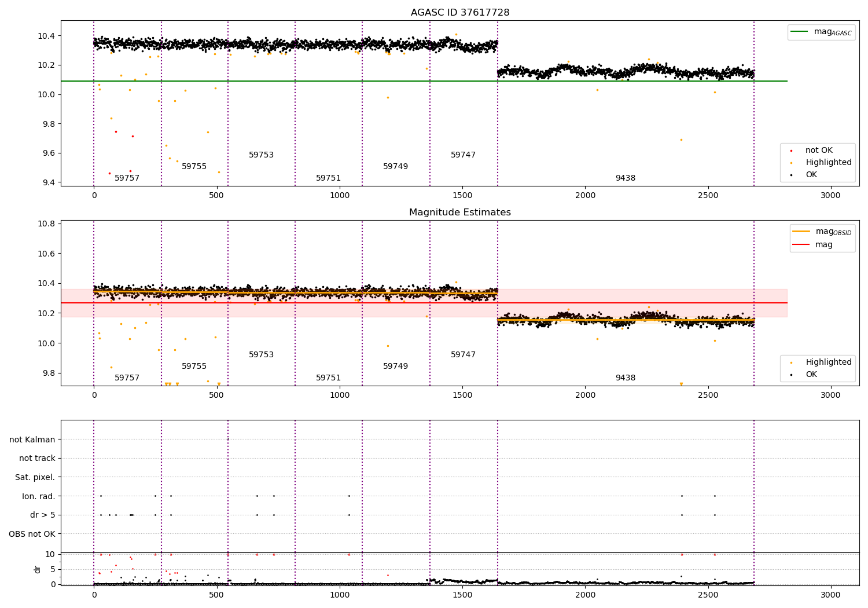The height and width of the screenshot is (608, 868).
Task: Click obsid label 59755 in Magnitude Estimates plot
Action: tap(194, 367)
